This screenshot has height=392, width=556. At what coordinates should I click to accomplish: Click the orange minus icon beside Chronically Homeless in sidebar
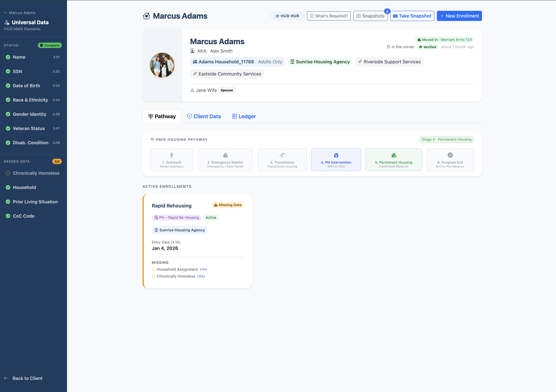[8, 173]
